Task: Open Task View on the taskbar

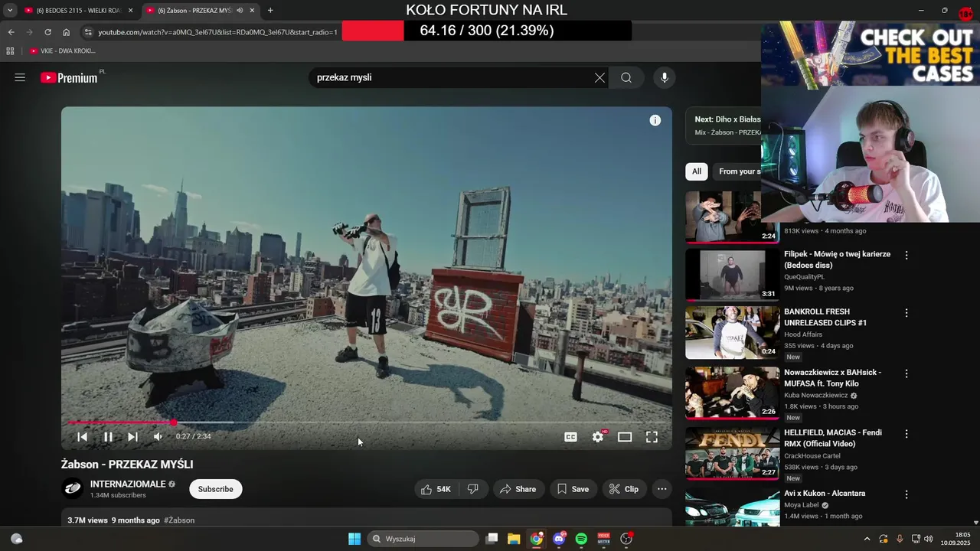Action: click(x=492, y=539)
